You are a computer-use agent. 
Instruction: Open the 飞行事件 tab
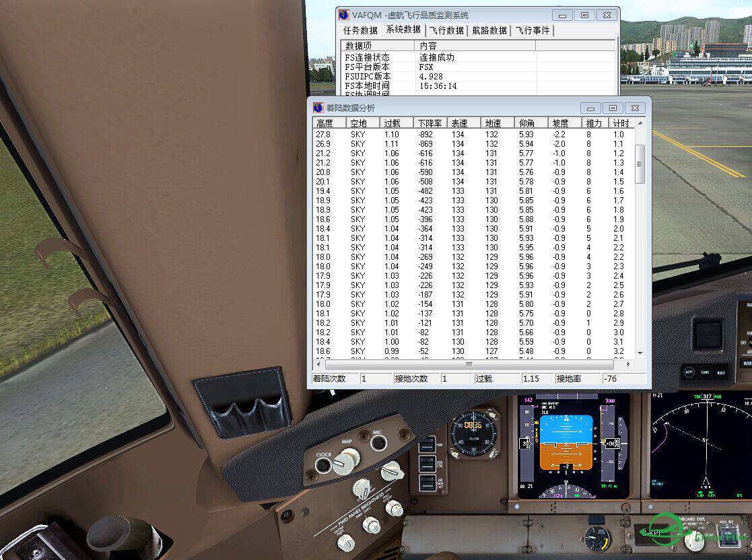533,30
